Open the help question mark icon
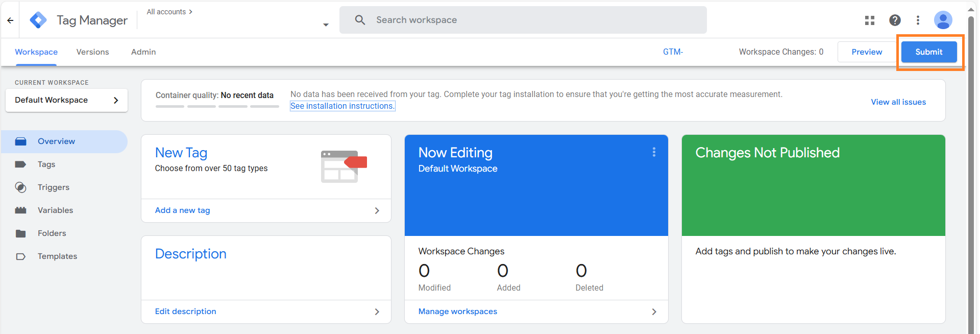The width and height of the screenshot is (980, 334). (x=895, y=20)
